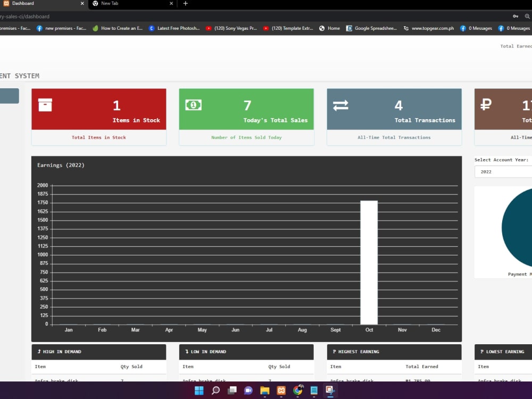Close the Dashboard browser tab
532x399 pixels.
[x=82, y=3]
